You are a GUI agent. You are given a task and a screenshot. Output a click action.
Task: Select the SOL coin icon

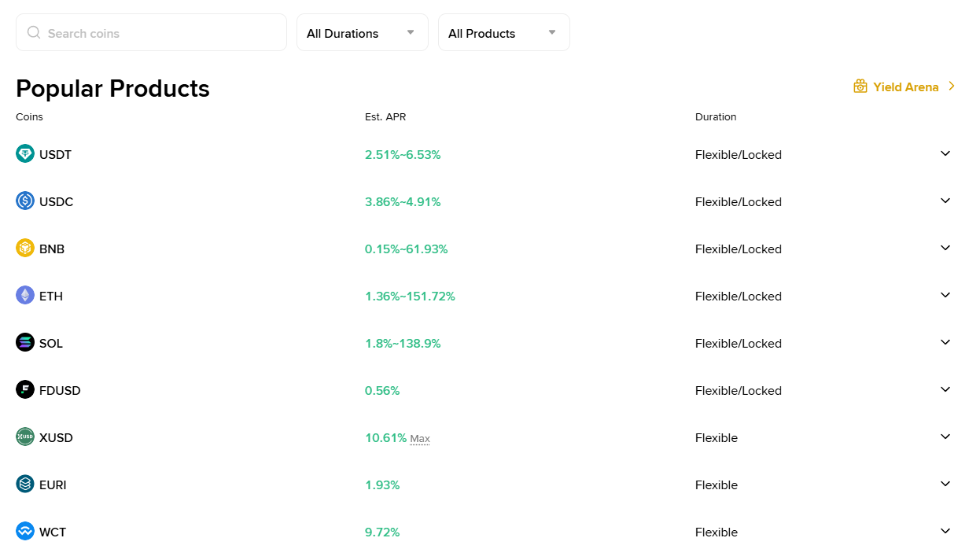[x=24, y=342]
